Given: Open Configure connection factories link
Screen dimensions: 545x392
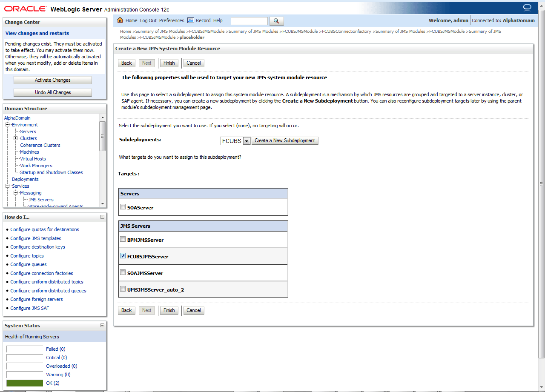Looking at the screenshot, I should tap(42, 273).
